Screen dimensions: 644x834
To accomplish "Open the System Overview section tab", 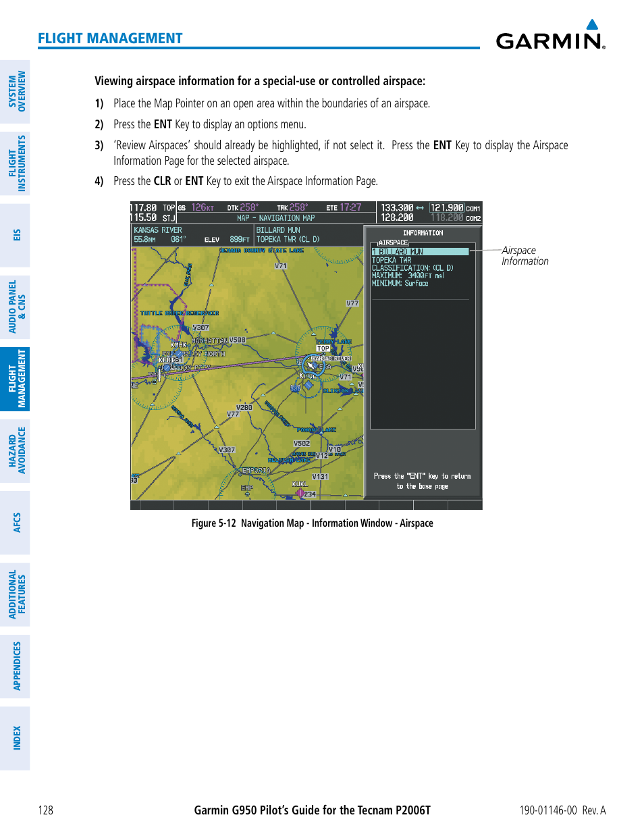I will tap(16, 91).
